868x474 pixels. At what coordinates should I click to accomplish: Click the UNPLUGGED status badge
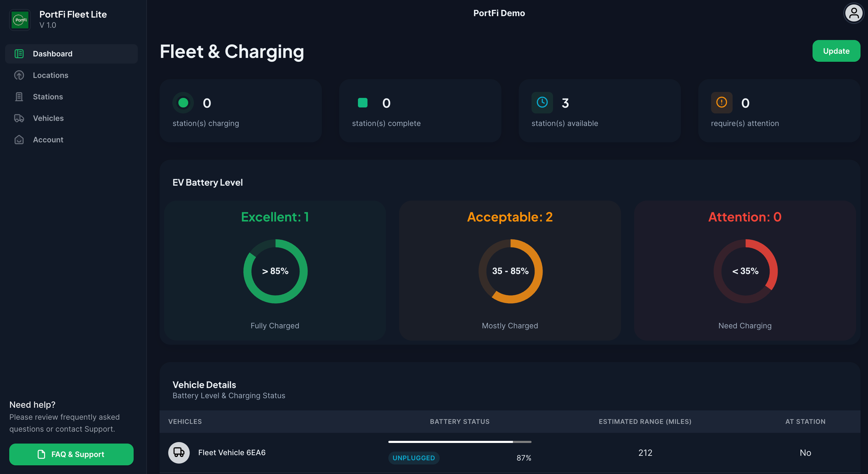tap(413, 458)
